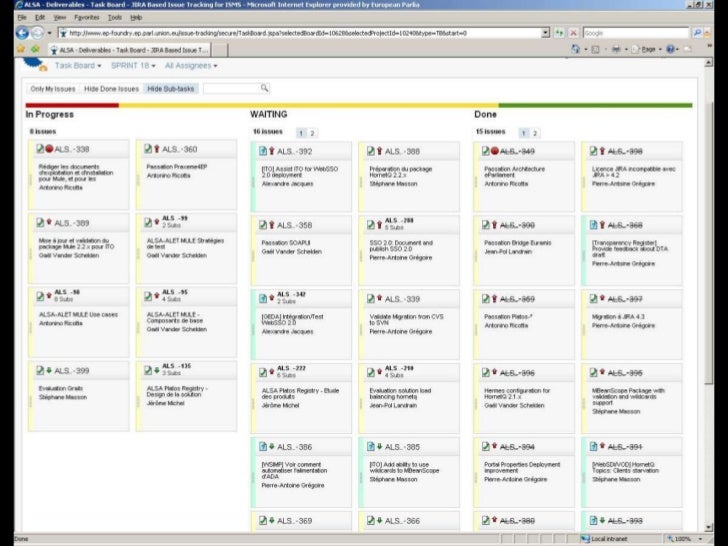Open issue ALS-392 link
Screen dimensions: 728x546
[295, 151]
